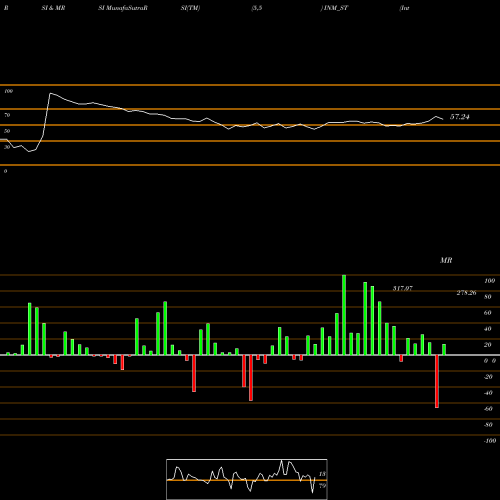Select the longest red MR bar near right
Viewport: 500px width, 500px height.
point(437,381)
